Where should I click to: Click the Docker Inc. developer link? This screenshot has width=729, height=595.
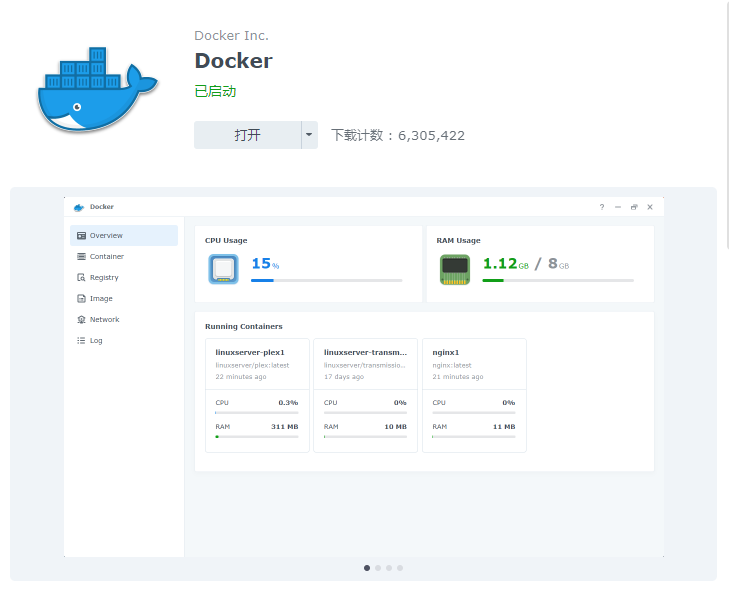[231, 35]
